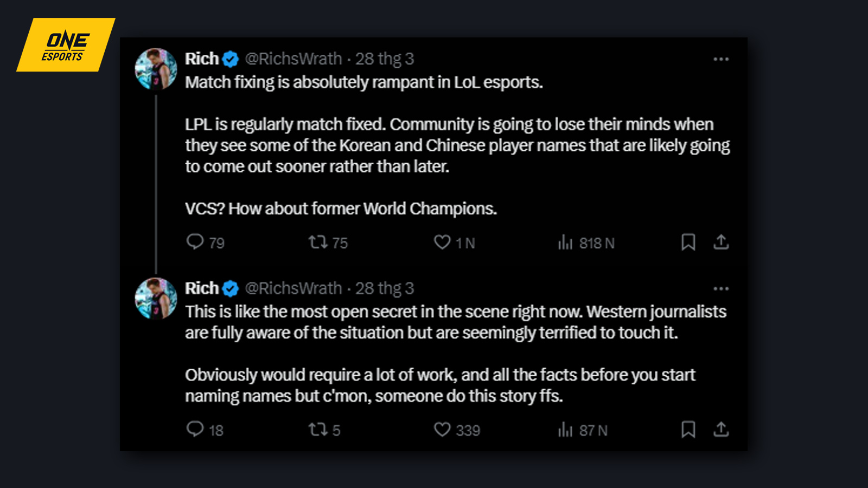Share the second tweet

coord(722,429)
